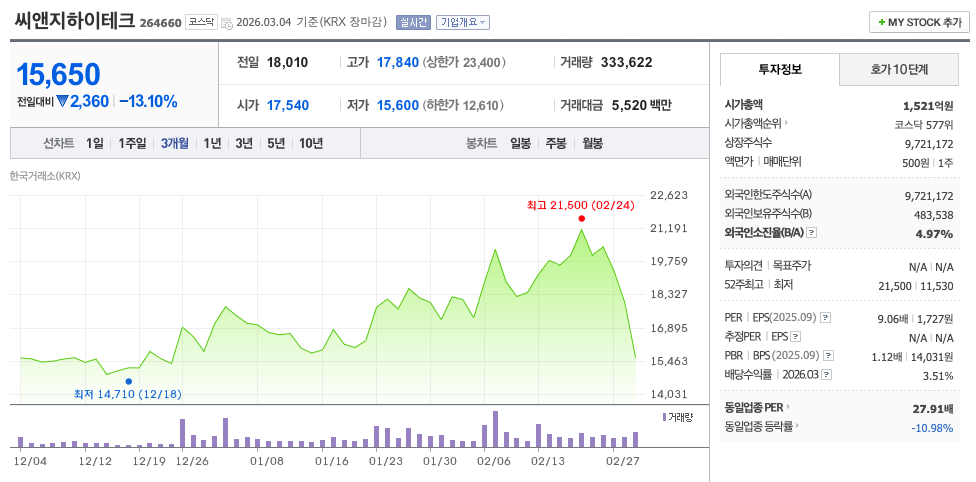Click the 액면가 label in 투자정보

point(739,161)
